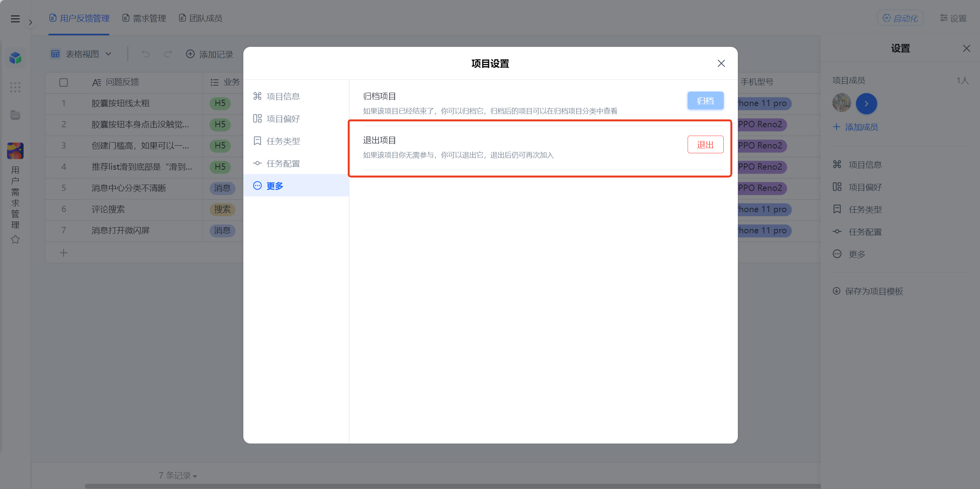Click the red 退出 button
The width and height of the screenshot is (980, 489).
point(705,145)
